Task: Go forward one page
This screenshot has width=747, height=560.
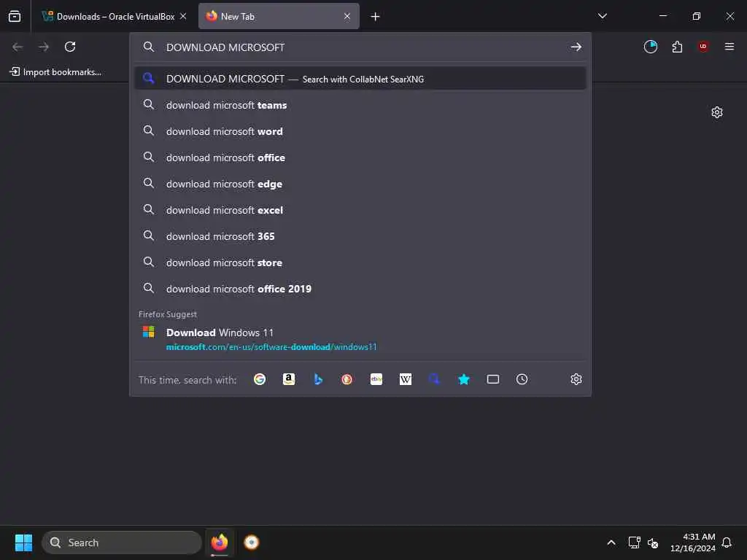Action: click(44, 47)
